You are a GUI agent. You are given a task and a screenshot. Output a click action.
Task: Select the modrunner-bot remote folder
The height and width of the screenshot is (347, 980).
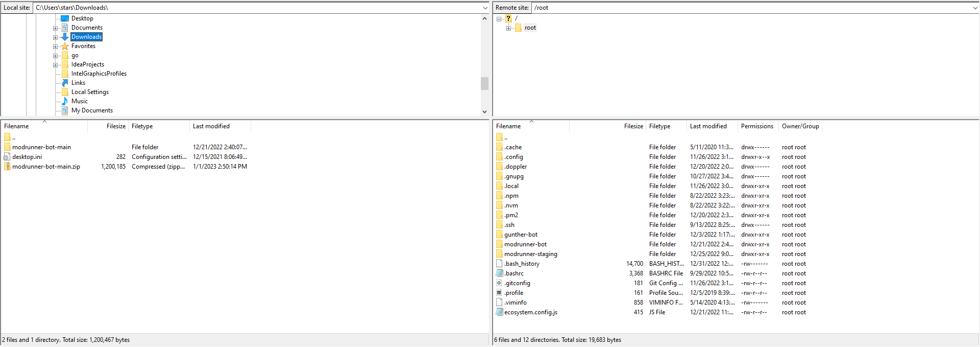[525, 244]
